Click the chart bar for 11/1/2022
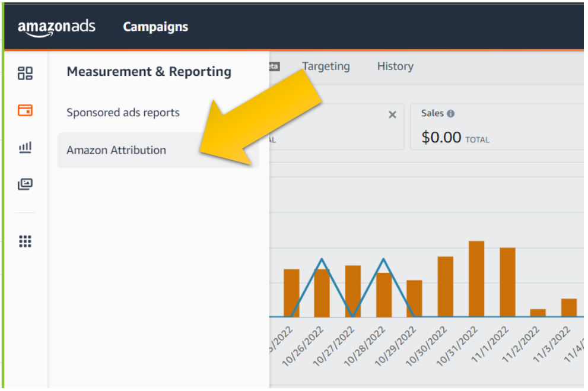The width and height of the screenshot is (588, 391). (x=507, y=282)
